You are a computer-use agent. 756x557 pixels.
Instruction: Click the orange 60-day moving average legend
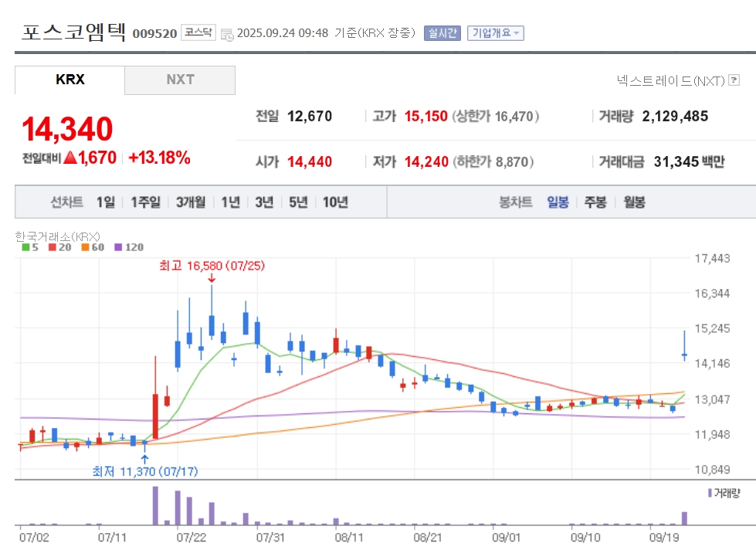[93, 247]
